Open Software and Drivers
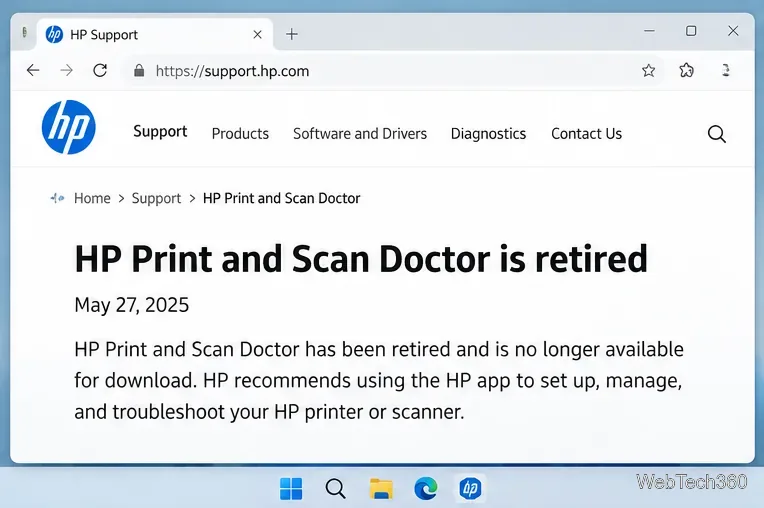This screenshot has height=508, width=764. click(360, 133)
